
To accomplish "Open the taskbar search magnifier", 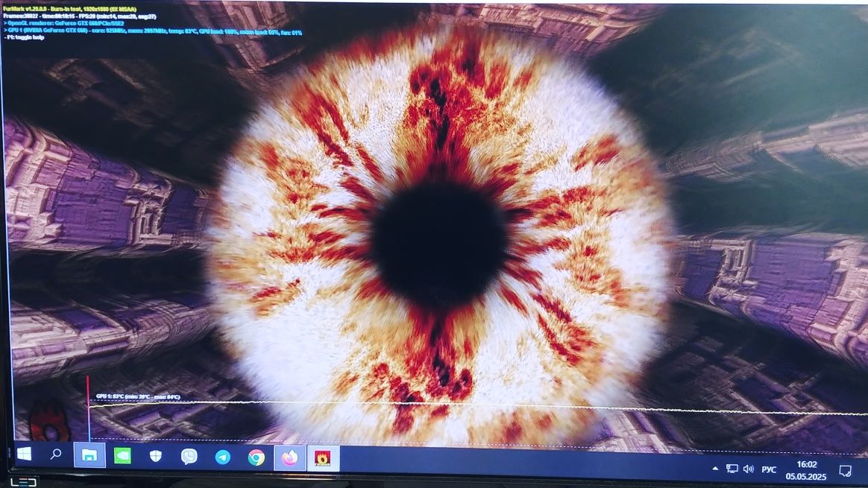I will click(x=56, y=454).
